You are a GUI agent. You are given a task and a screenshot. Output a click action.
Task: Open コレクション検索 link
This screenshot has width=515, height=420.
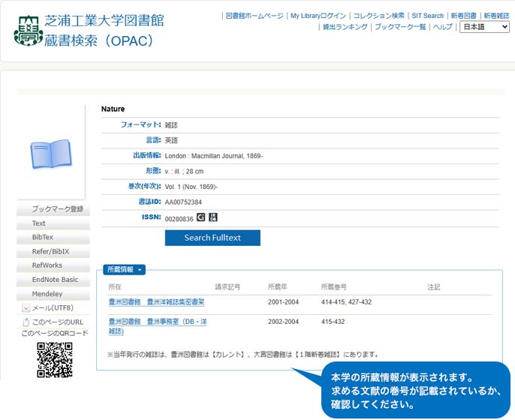coord(378,16)
